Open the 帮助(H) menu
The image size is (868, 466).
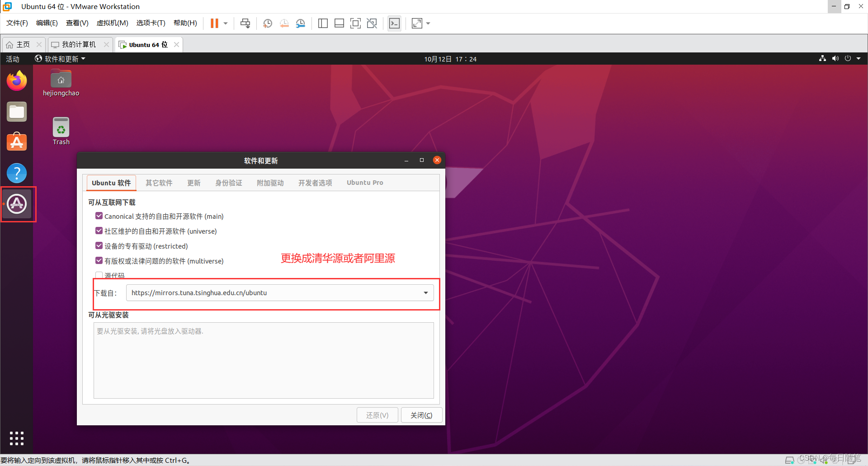[x=185, y=23]
